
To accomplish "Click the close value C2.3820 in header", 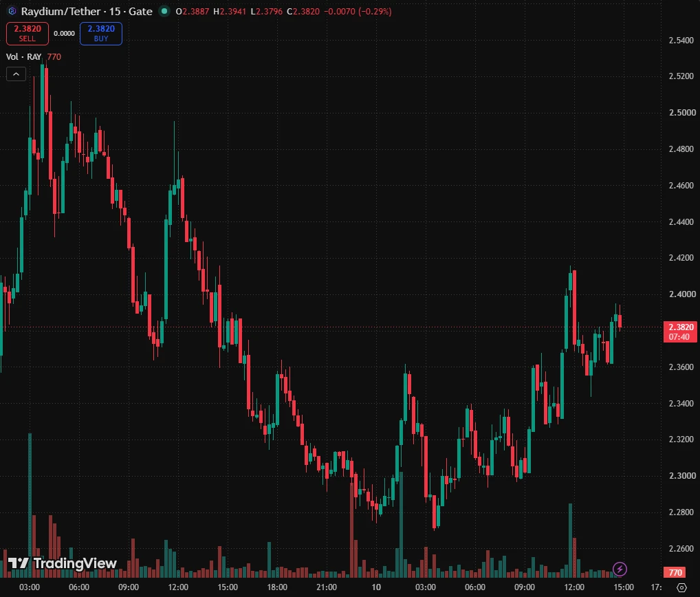I will [303, 11].
